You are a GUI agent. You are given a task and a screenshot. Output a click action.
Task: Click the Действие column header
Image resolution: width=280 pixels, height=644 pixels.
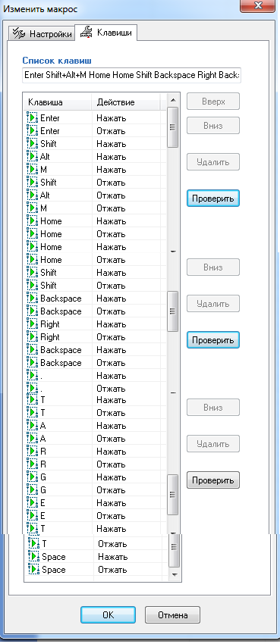click(126, 102)
